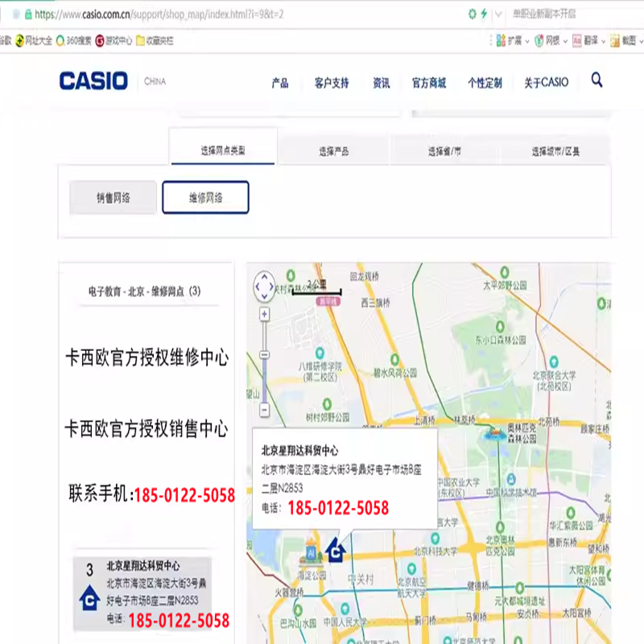Click the 树村郊野公园 map marker

tap(327, 404)
